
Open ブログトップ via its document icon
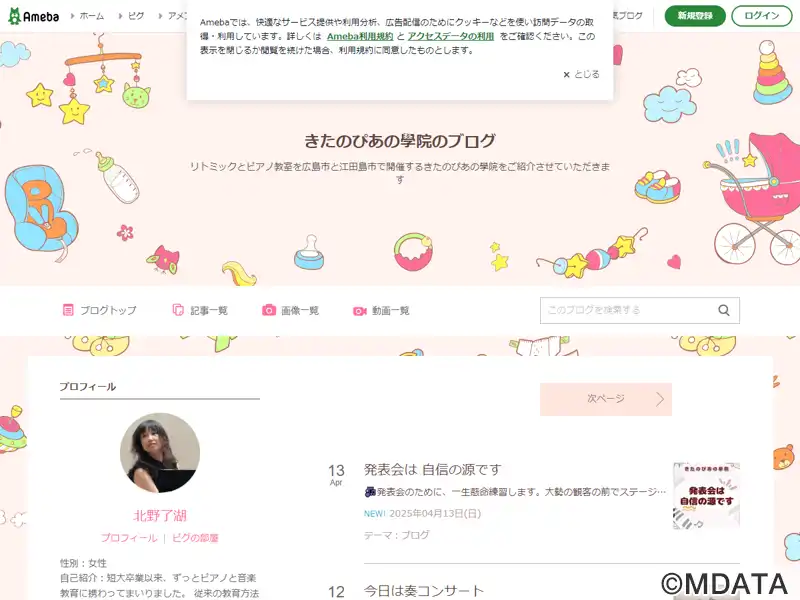(68, 310)
